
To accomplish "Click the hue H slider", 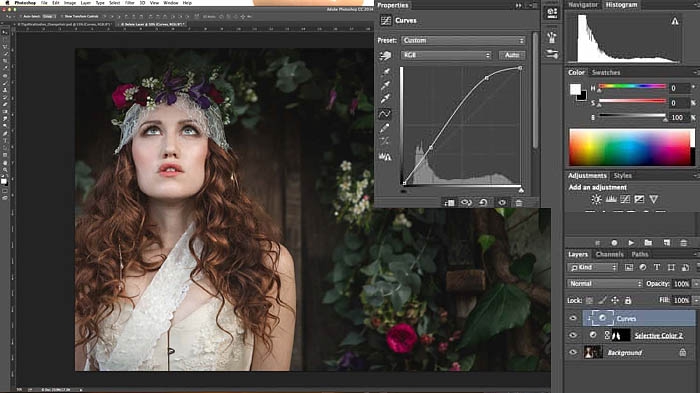I will tap(632, 86).
